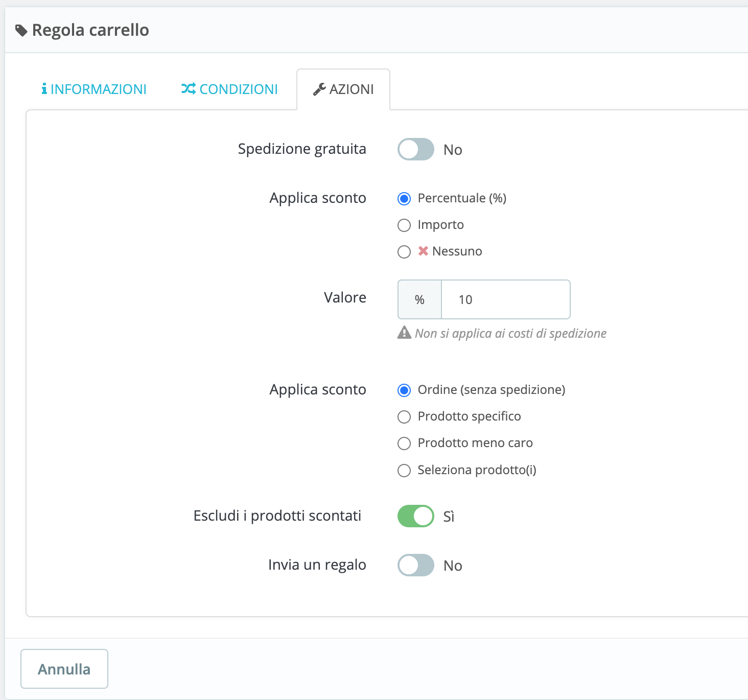Click the red X icon next to Nessuno
Viewport: 748px width, 700px height.
click(423, 251)
